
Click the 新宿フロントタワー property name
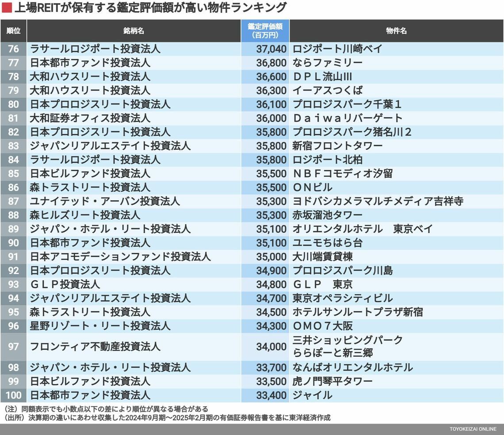(x=337, y=146)
